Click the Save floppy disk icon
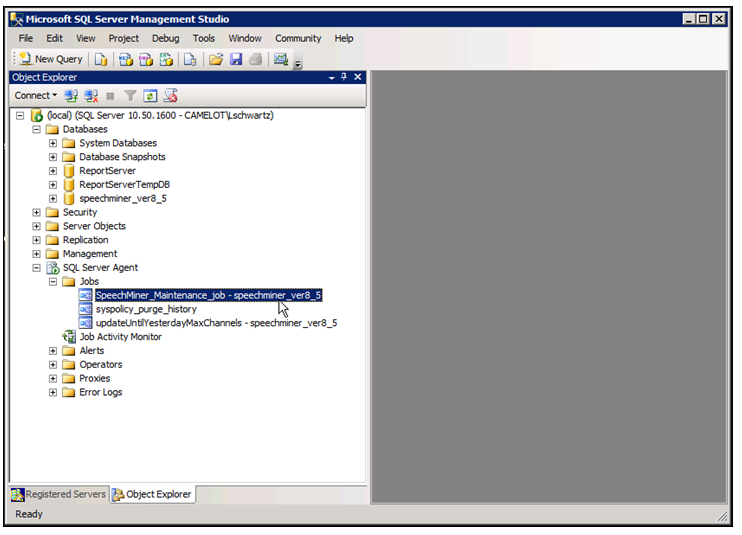 [x=236, y=59]
